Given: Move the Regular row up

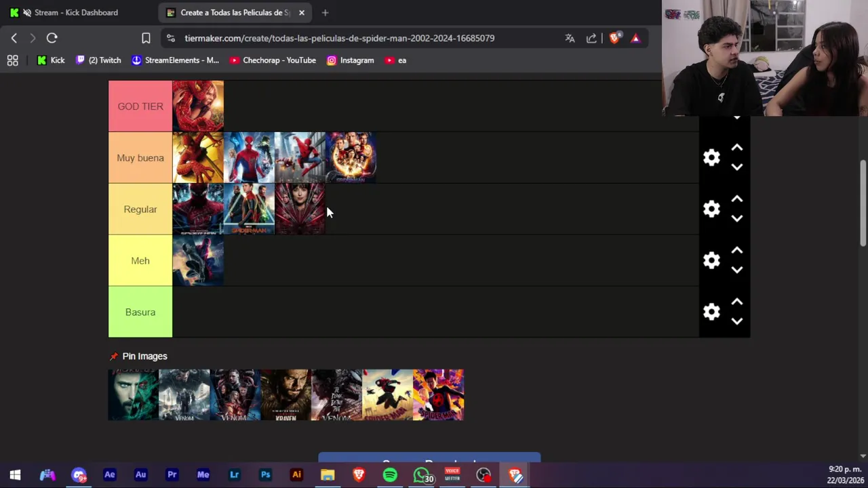Looking at the screenshot, I should coord(737,199).
